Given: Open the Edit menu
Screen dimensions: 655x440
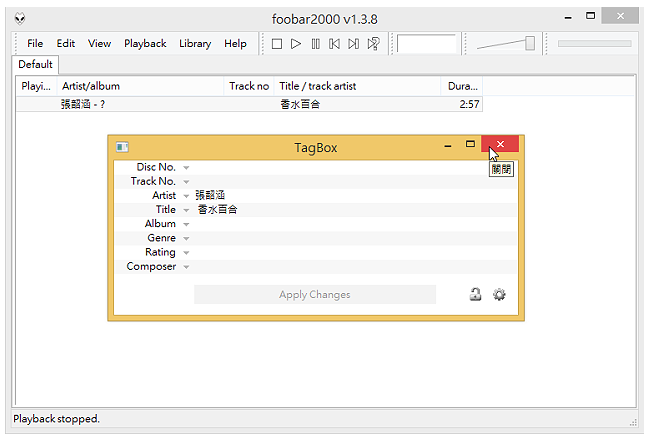Looking at the screenshot, I should [66, 43].
